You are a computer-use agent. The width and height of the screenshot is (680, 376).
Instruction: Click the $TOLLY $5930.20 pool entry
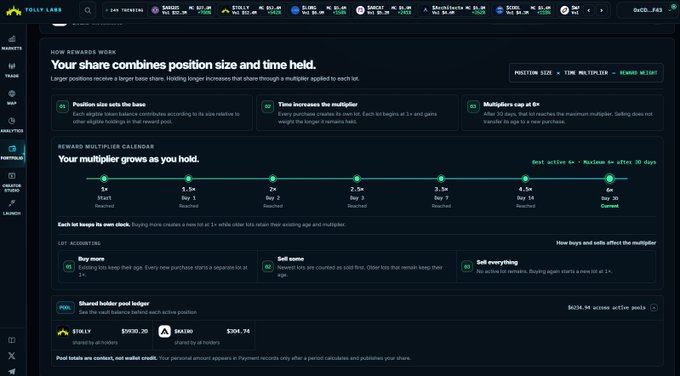pos(102,335)
